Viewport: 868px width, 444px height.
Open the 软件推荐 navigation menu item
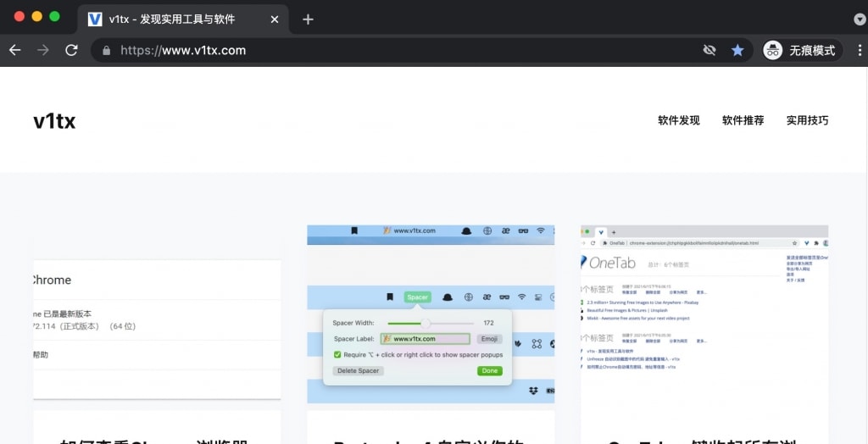tap(743, 120)
